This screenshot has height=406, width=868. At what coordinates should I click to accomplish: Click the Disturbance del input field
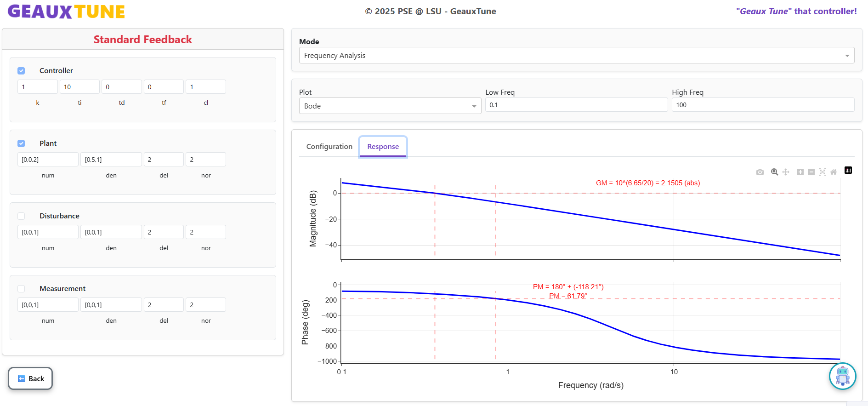click(x=164, y=232)
